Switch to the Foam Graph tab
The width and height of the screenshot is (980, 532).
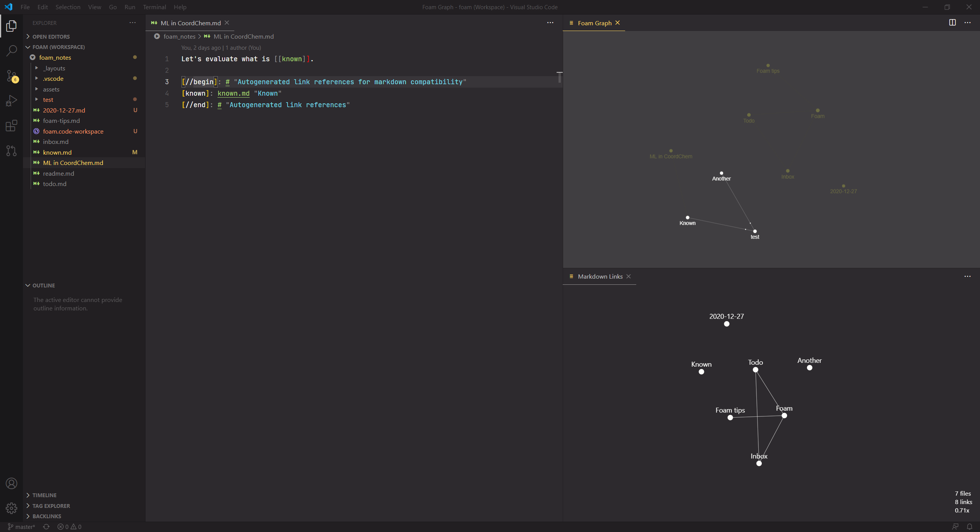pyautogui.click(x=596, y=23)
